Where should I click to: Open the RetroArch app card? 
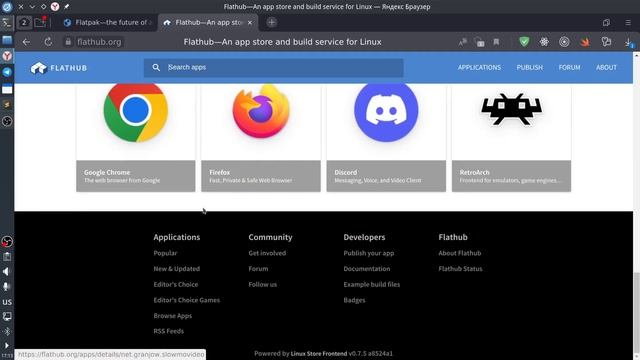(511, 137)
